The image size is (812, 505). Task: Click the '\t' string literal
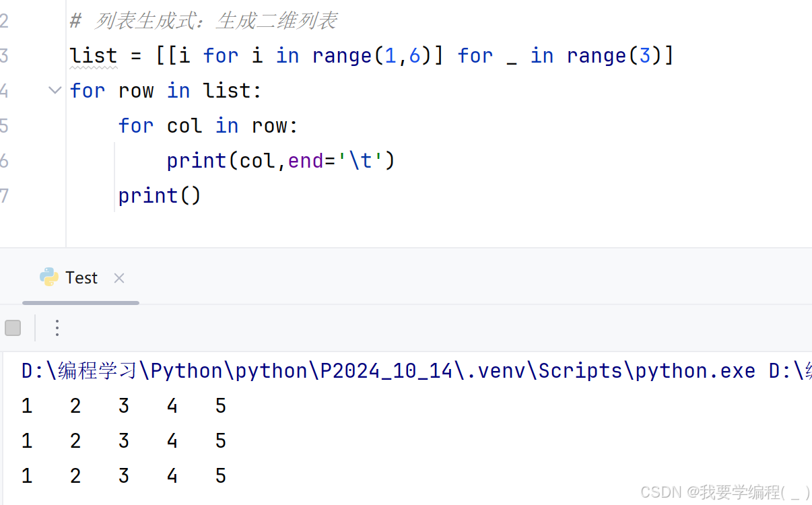(366, 160)
